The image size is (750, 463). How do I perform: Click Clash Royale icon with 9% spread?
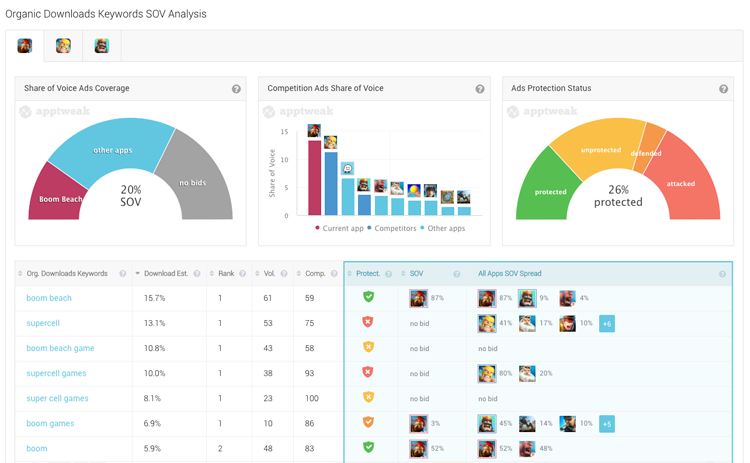527,298
